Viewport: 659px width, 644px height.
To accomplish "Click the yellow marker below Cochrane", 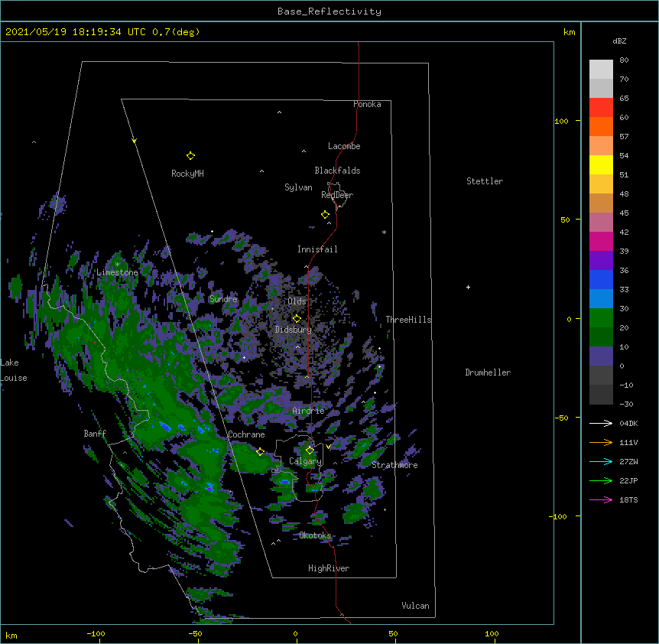I will click(x=260, y=451).
